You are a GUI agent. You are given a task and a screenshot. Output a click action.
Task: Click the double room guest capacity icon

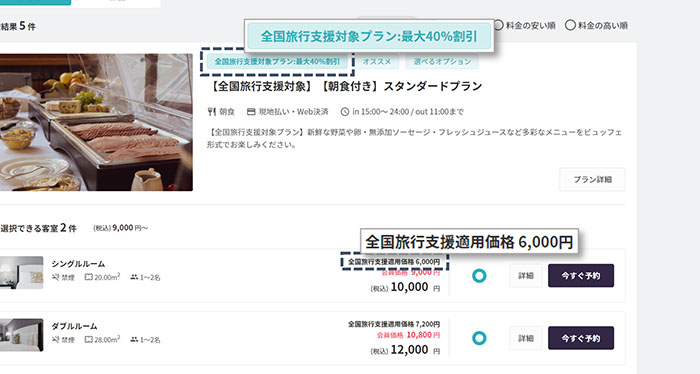tap(134, 340)
